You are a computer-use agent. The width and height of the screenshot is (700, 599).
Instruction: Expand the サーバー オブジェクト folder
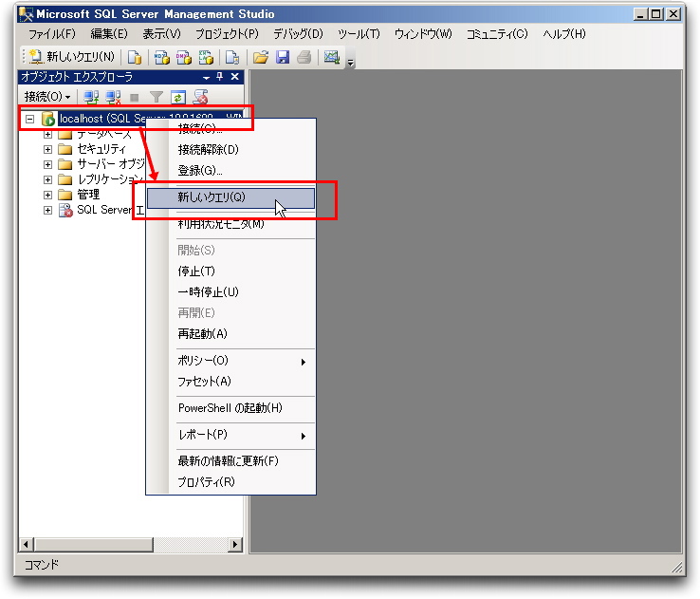pyautogui.click(x=47, y=164)
